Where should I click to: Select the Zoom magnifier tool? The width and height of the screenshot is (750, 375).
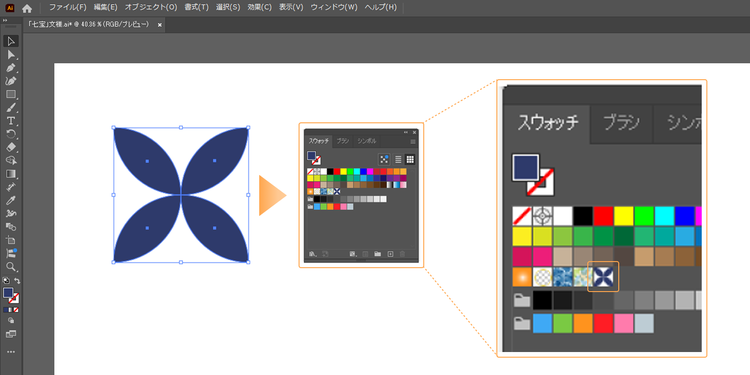point(11,266)
